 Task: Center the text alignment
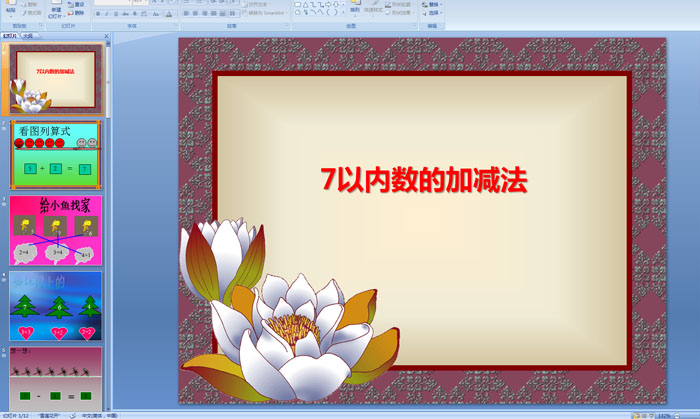[x=195, y=14]
